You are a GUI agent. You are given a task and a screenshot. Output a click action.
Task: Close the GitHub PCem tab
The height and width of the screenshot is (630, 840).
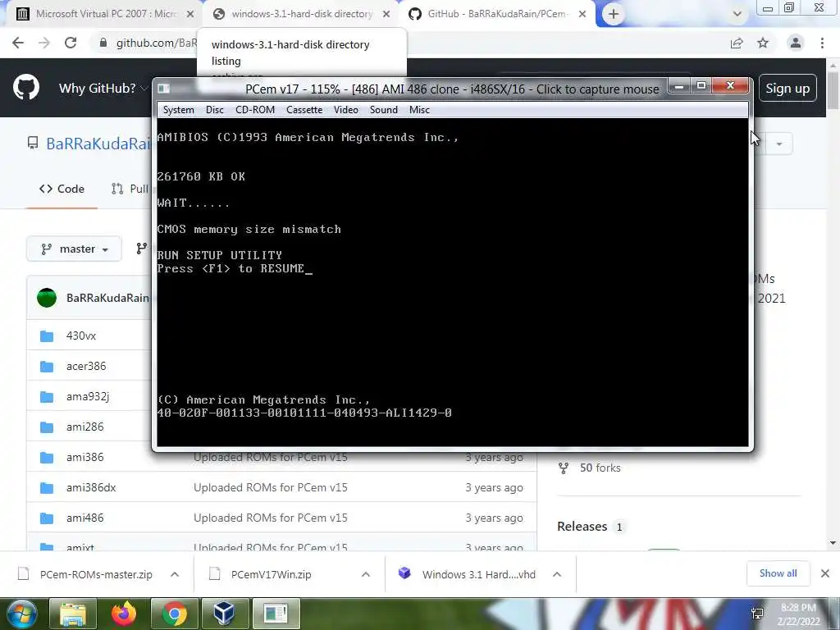tap(582, 15)
